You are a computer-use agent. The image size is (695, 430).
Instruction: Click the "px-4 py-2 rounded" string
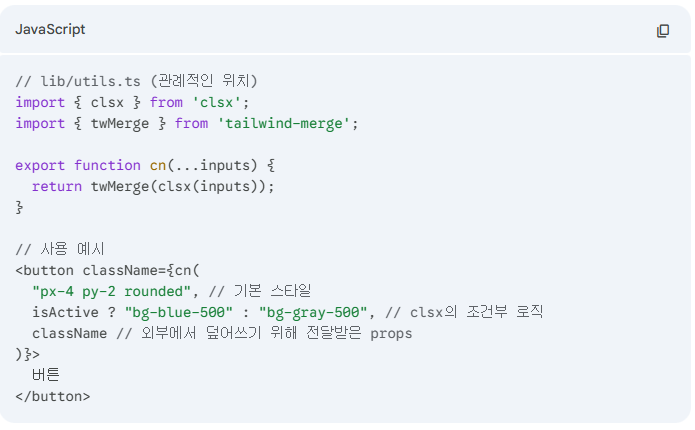point(112,291)
